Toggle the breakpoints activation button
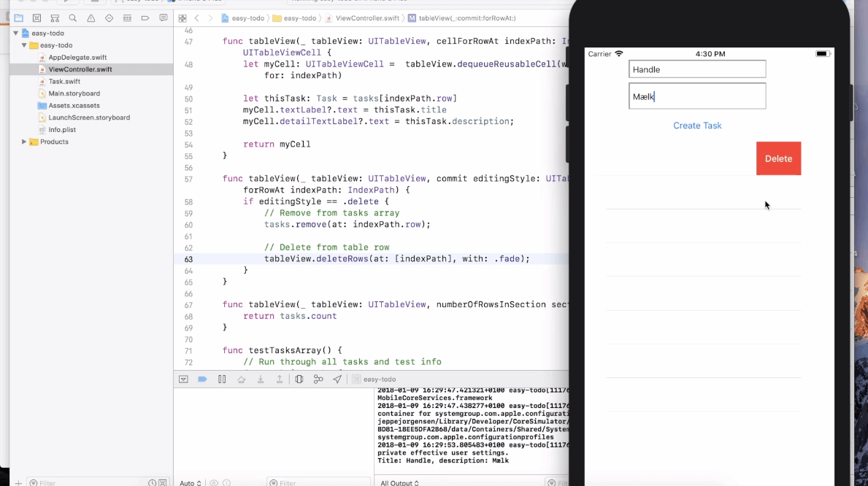The height and width of the screenshot is (486, 868). (203, 379)
